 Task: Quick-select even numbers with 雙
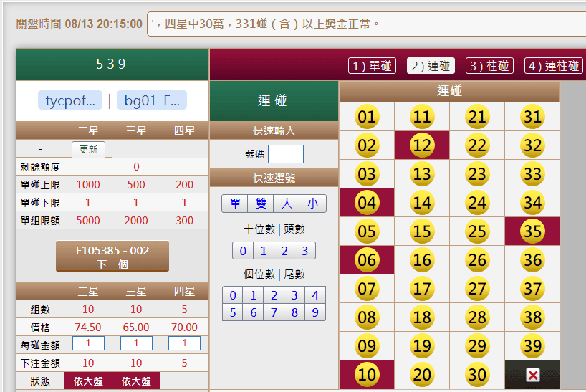[261, 204]
